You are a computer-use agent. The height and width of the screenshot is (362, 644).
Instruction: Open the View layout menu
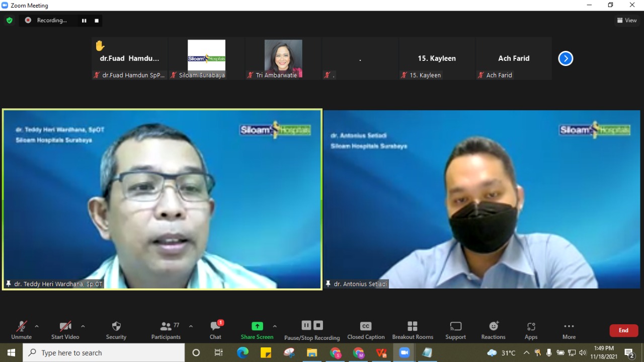click(627, 20)
